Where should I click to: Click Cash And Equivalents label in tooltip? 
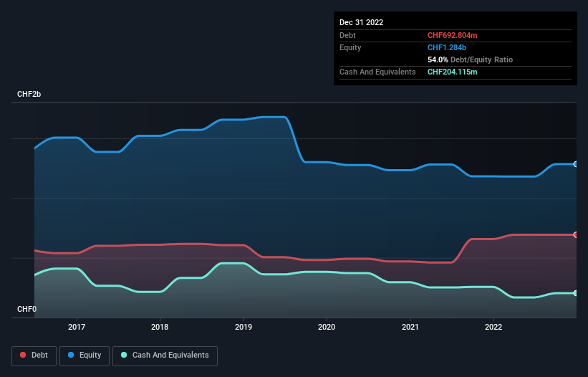[x=377, y=72]
